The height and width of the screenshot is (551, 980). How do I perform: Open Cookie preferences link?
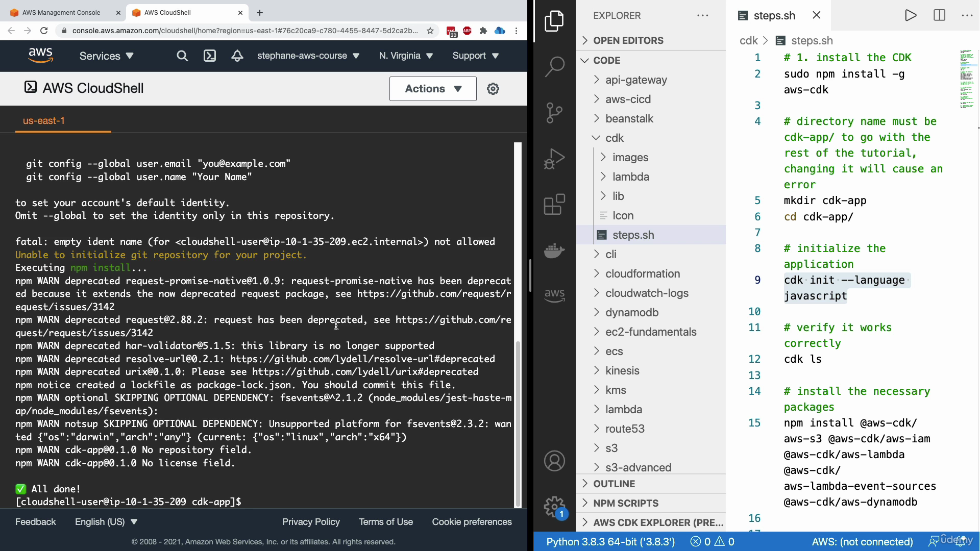pos(472,522)
